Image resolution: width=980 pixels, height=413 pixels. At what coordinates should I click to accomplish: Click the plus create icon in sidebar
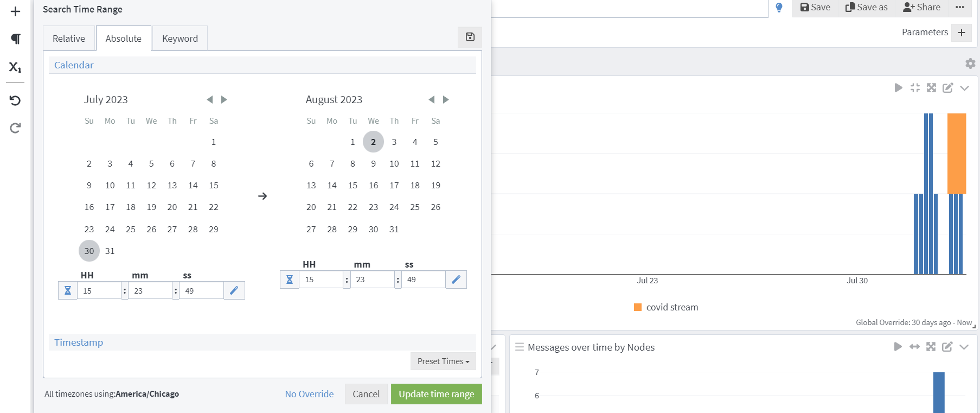coord(15,11)
